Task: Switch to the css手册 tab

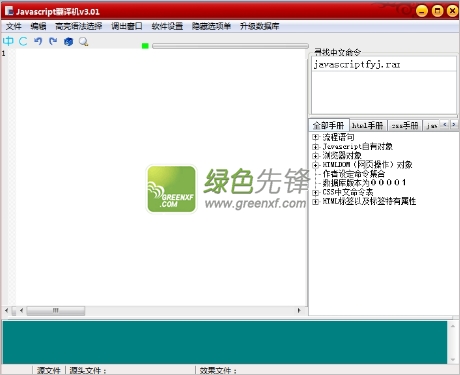Action: (x=405, y=125)
